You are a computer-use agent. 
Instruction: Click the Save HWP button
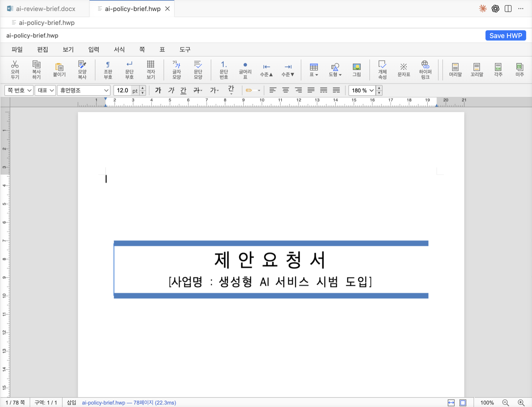pyautogui.click(x=505, y=36)
